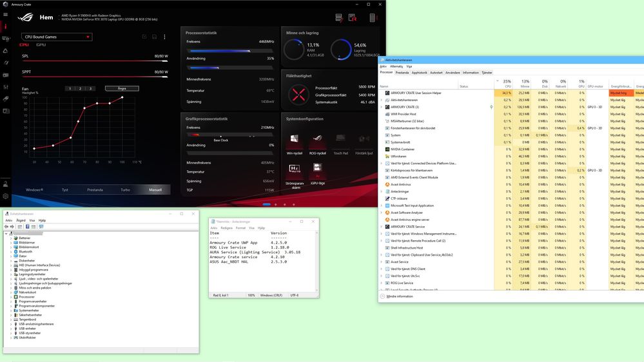This screenshot has width=644, height=362.
Task: Sort Task Manager by Minne column
Action: click(522, 84)
